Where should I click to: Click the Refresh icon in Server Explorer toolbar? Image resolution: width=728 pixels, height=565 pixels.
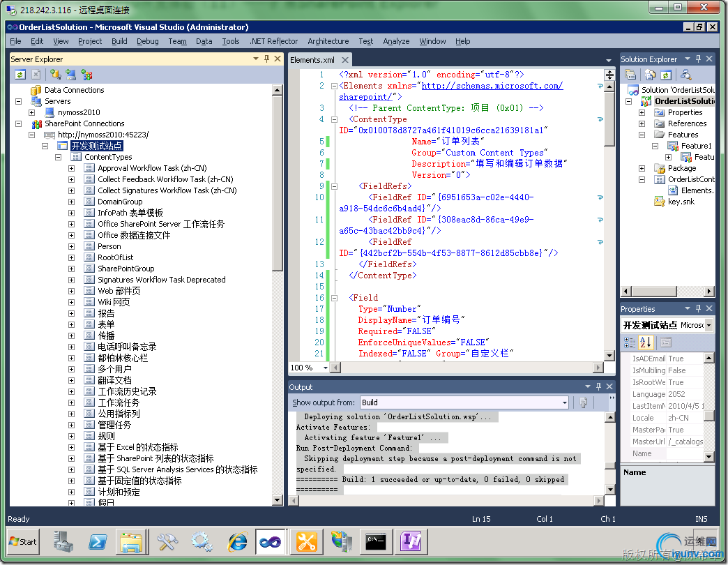coord(20,74)
